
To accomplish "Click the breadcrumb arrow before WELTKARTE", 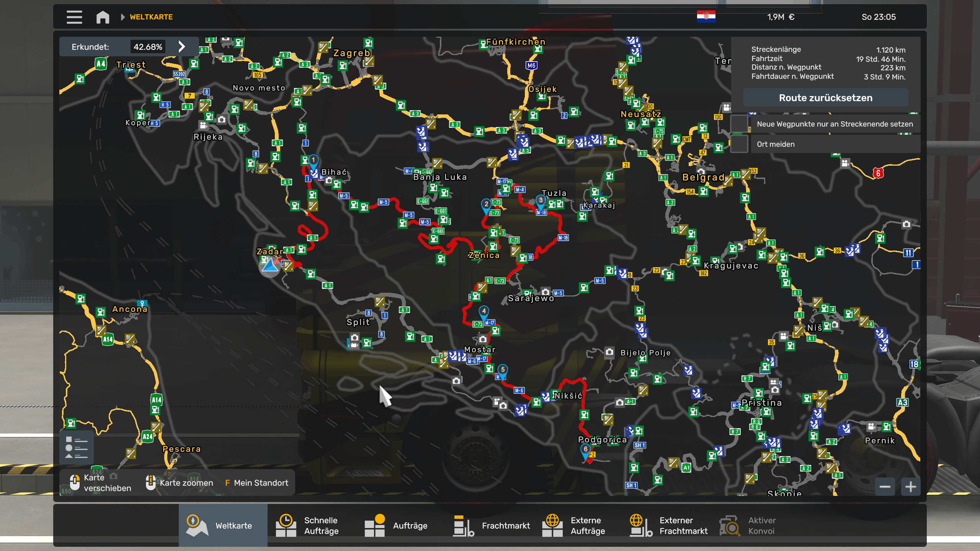I will (122, 17).
